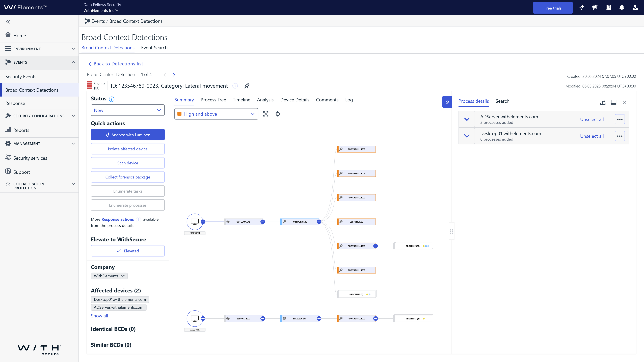
Task: Open notifications bell icon
Action: (622, 8)
